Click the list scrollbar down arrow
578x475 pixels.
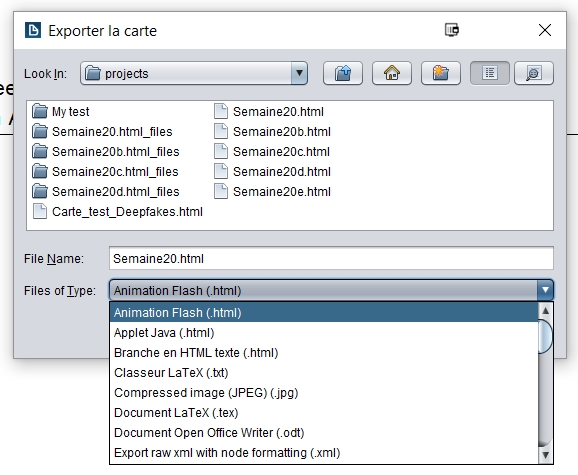[x=546, y=455]
